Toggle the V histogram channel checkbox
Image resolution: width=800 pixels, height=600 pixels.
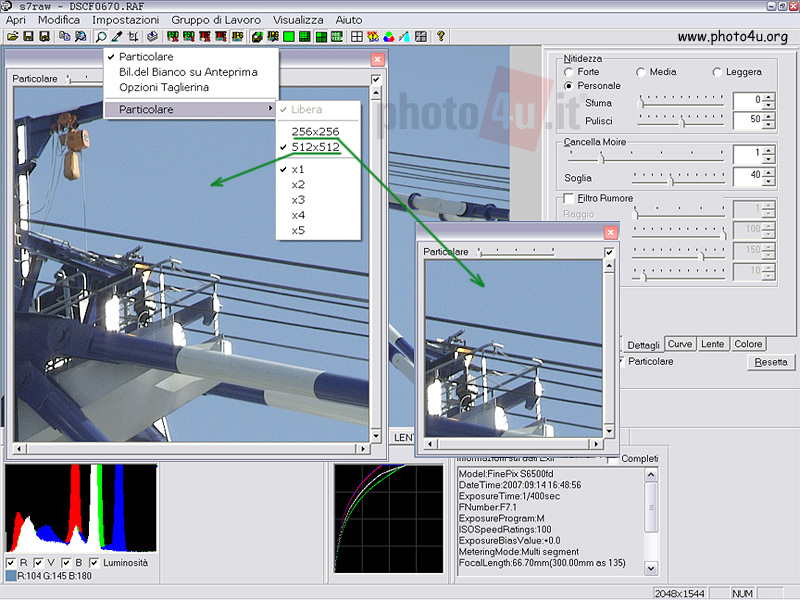click(x=38, y=562)
